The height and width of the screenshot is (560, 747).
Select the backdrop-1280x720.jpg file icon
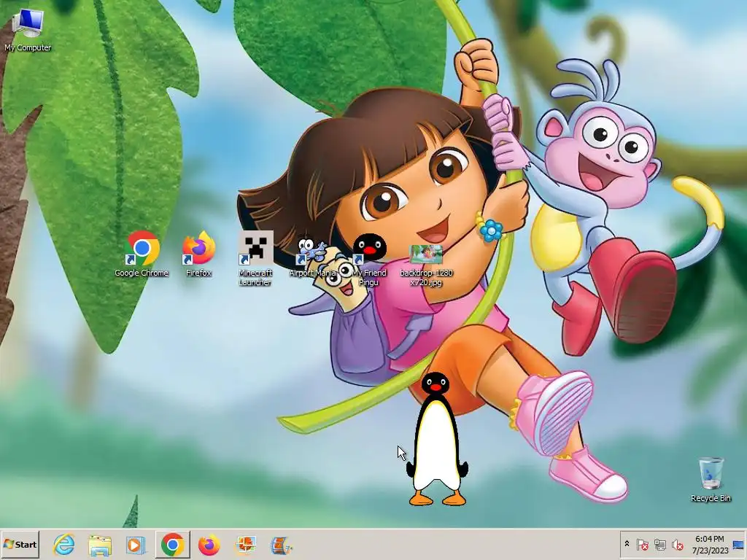[x=426, y=265]
